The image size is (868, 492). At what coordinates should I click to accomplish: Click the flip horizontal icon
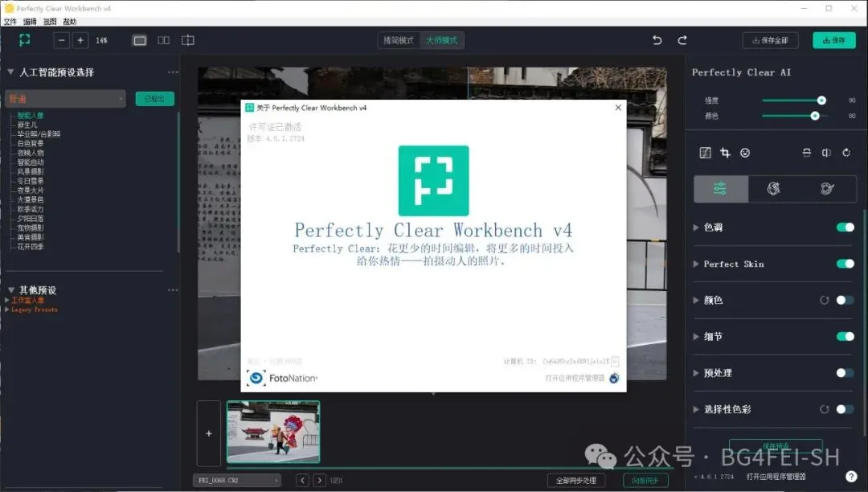tap(826, 153)
